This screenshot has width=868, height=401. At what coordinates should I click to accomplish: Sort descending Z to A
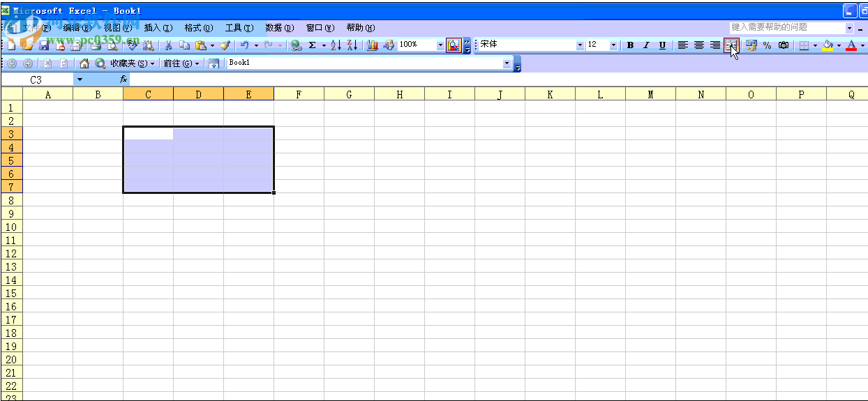click(352, 45)
